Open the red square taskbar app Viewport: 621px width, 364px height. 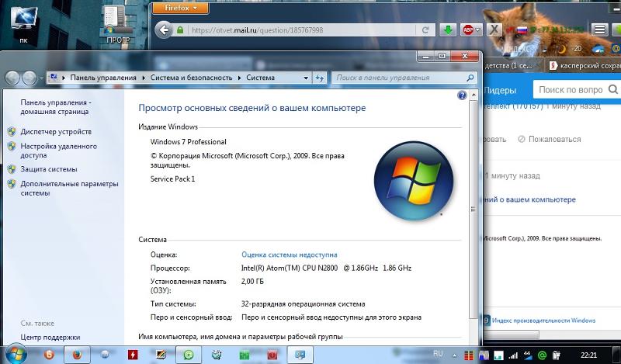(272, 355)
